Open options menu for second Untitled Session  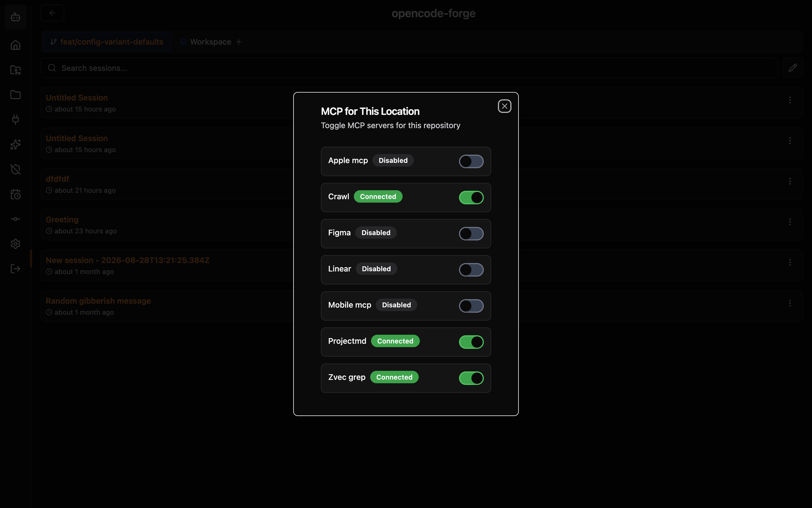(790, 141)
